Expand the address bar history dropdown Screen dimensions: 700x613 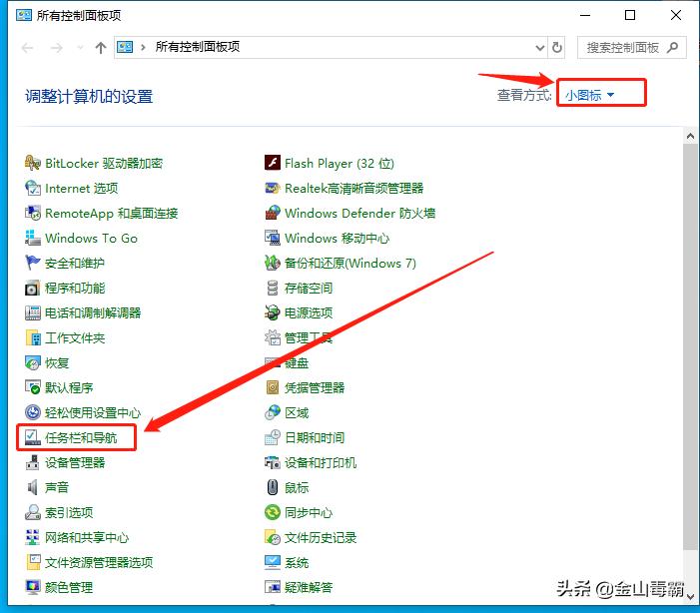tap(540, 47)
